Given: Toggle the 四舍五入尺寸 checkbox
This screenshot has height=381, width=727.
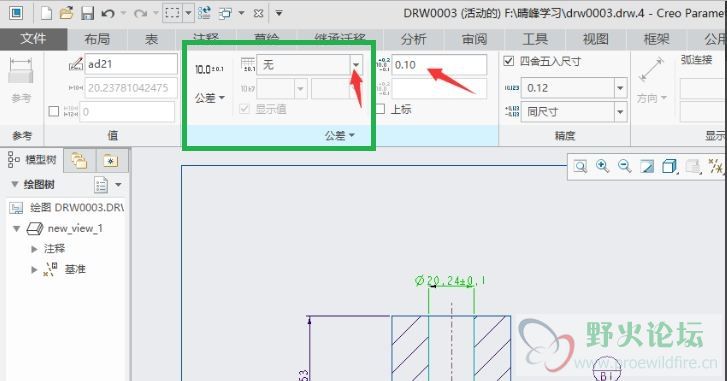Looking at the screenshot, I should 509,61.
